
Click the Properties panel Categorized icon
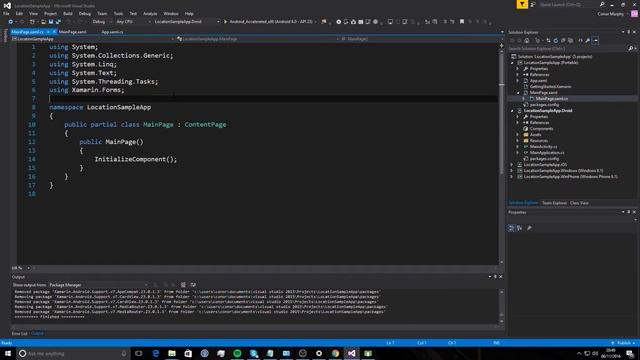[511, 228]
